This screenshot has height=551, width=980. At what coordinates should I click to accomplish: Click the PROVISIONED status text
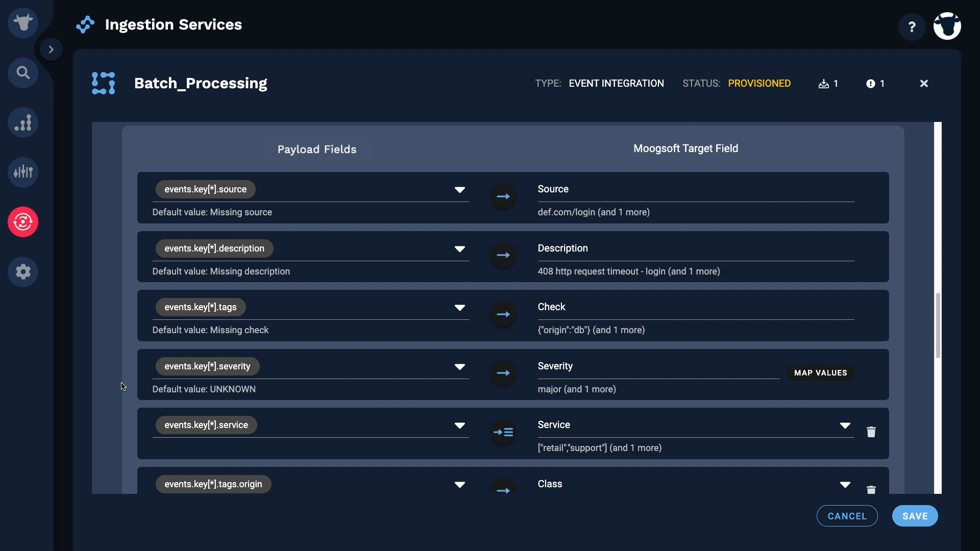pos(759,84)
